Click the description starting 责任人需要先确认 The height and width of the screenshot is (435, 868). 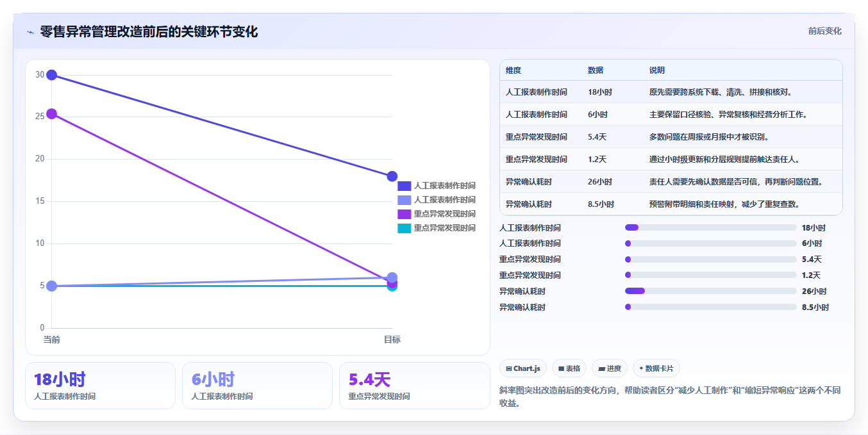tap(736, 182)
